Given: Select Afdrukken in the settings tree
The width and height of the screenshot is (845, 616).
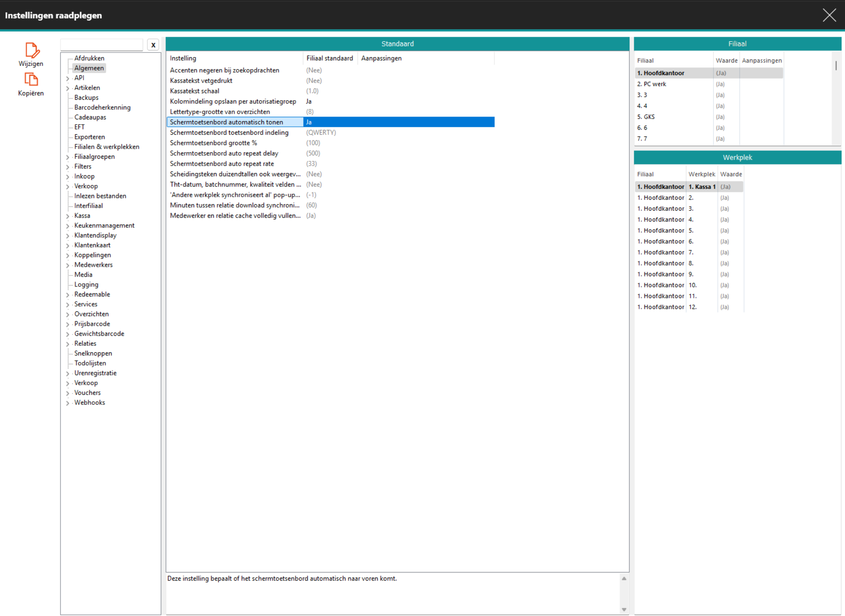Looking at the screenshot, I should [x=89, y=58].
